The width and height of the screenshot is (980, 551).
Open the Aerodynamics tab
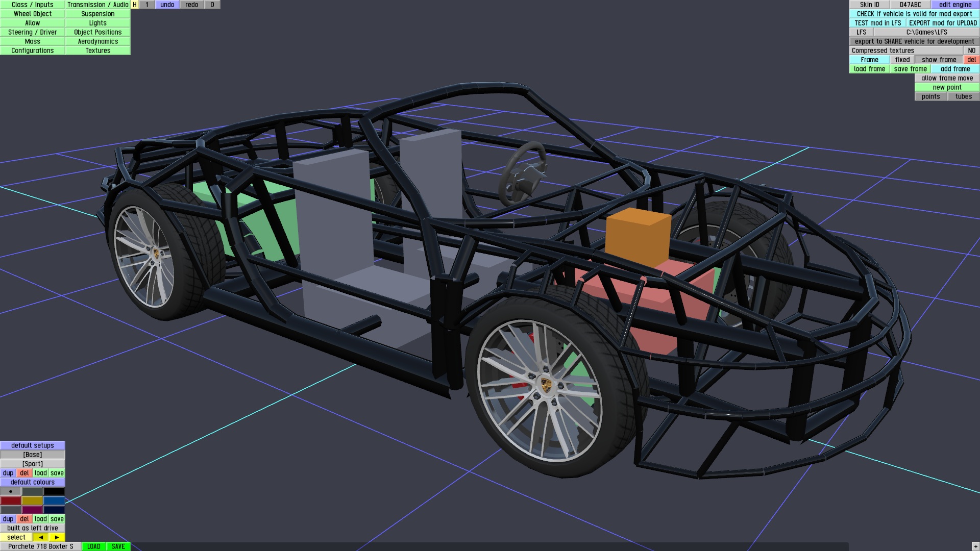(x=97, y=41)
